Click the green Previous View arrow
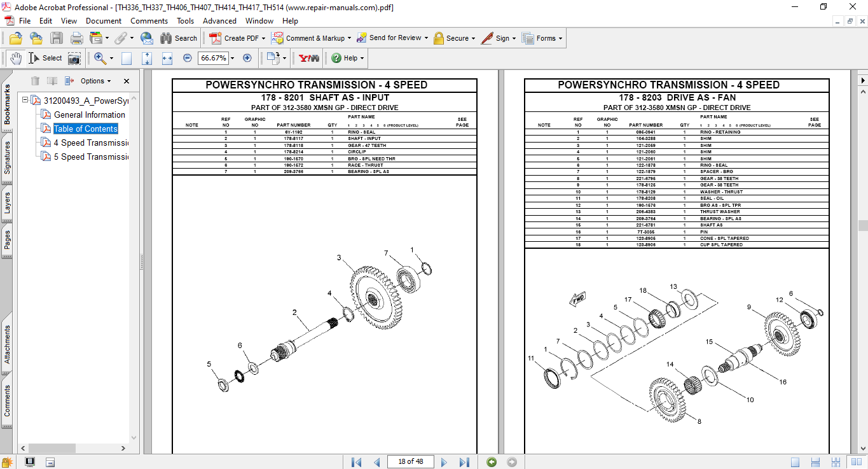 491,462
